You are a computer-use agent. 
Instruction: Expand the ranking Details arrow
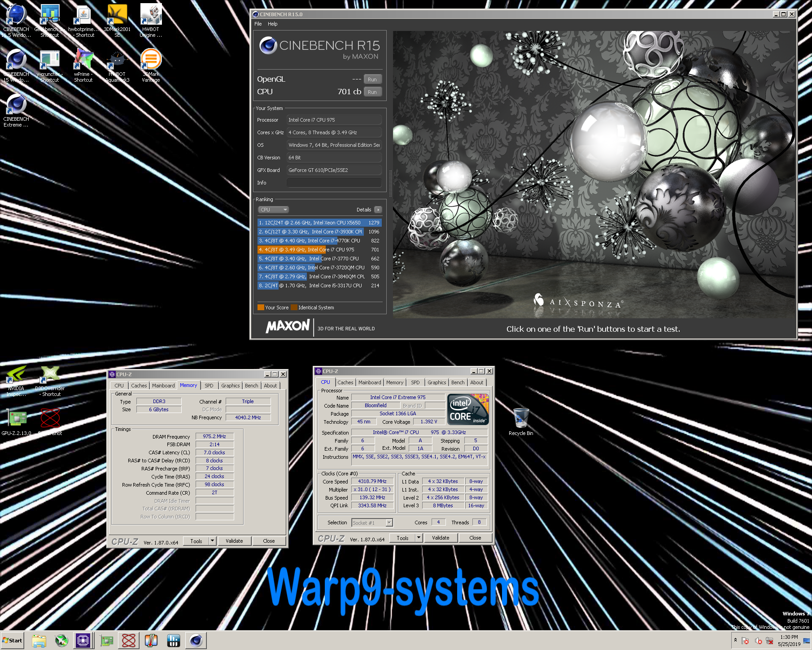(378, 210)
